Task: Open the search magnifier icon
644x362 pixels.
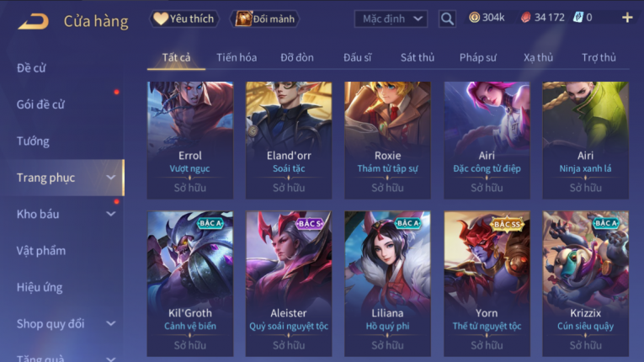Action: coord(447,19)
